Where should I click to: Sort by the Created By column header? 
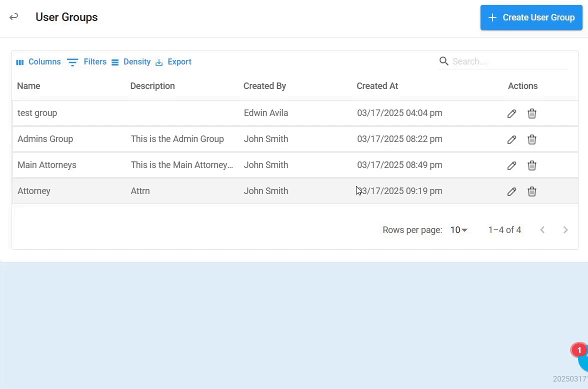click(264, 86)
